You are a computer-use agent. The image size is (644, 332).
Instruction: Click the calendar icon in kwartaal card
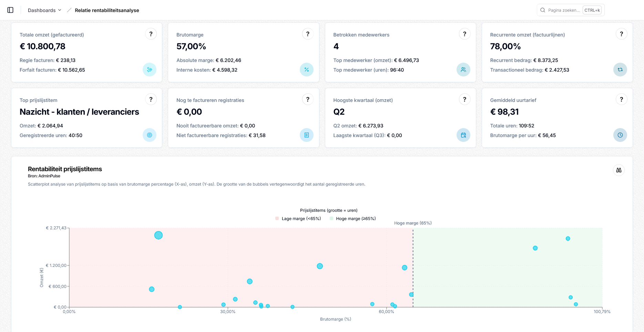tap(463, 135)
